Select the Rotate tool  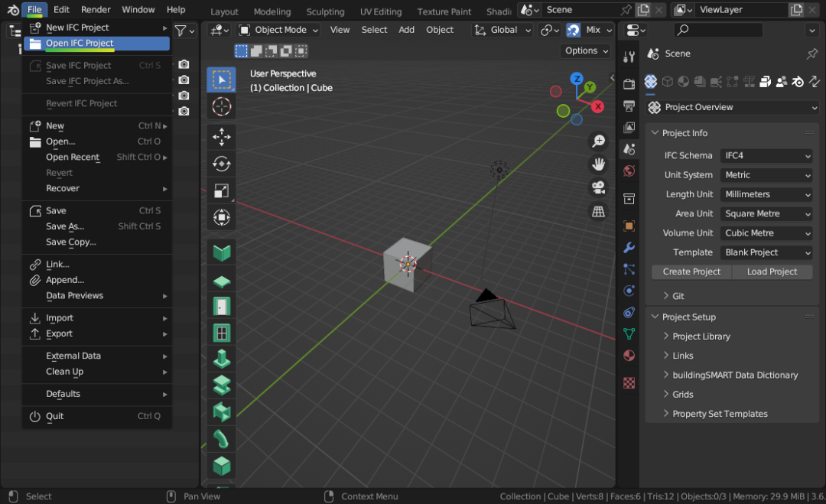tap(221, 164)
